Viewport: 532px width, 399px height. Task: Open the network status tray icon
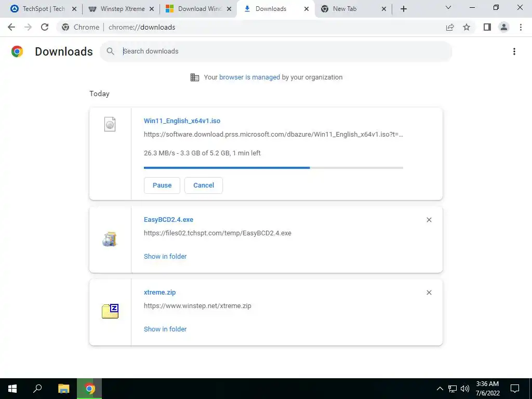click(453, 389)
